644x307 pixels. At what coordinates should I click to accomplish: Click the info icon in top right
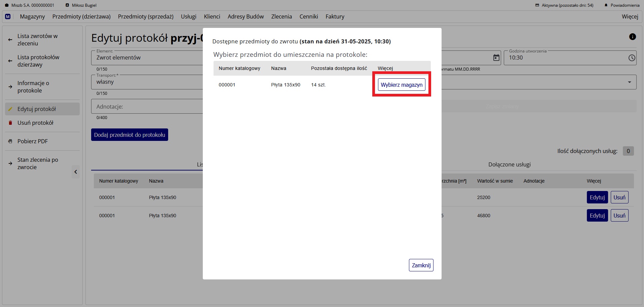[x=632, y=37]
